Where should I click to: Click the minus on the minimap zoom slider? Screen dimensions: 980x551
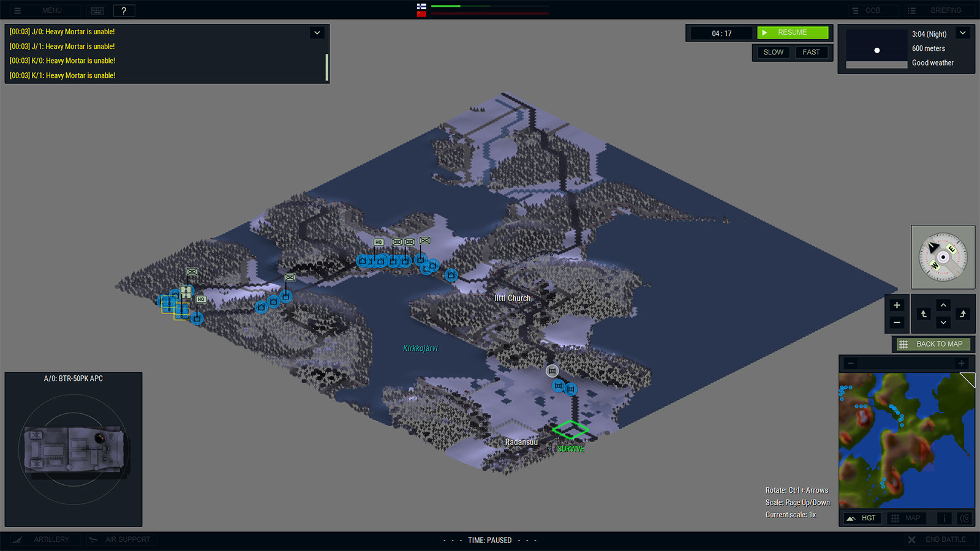point(850,363)
